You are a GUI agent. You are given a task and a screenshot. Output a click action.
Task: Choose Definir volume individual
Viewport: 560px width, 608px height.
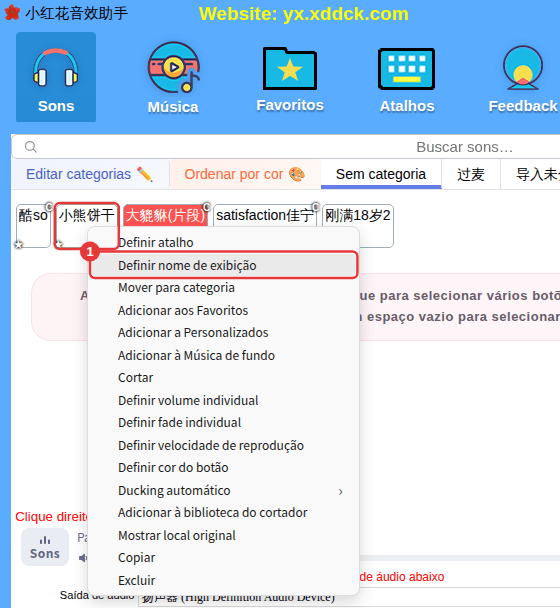(x=224, y=401)
